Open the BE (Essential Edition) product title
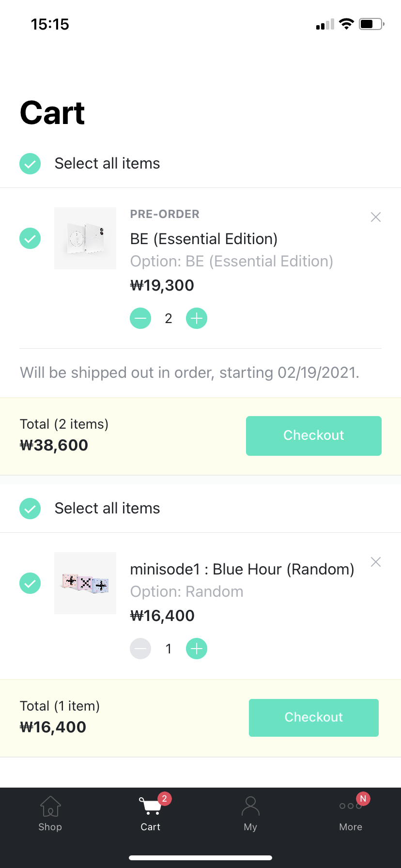Image resolution: width=401 pixels, height=868 pixels. click(x=204, y=239)
